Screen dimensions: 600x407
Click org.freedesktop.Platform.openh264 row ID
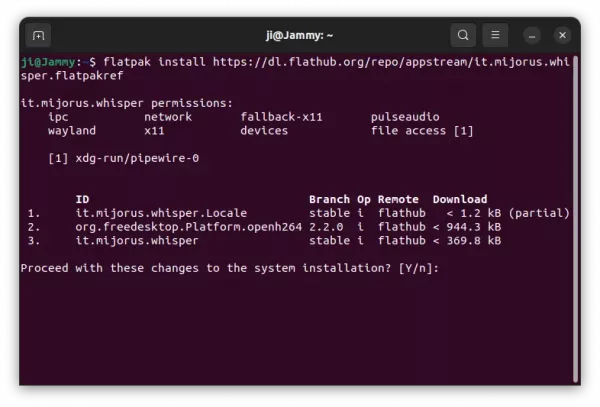click(x=189, y=227)
